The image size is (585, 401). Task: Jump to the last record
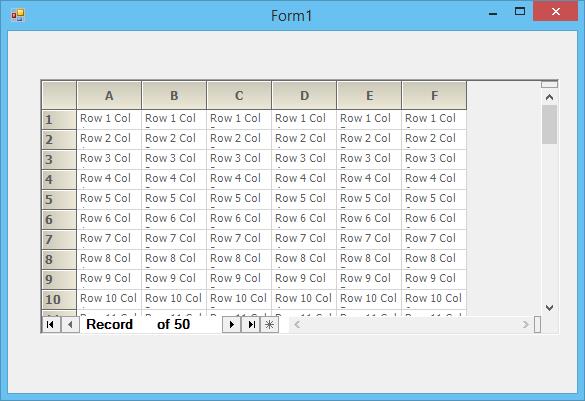[x=251, y=325]
